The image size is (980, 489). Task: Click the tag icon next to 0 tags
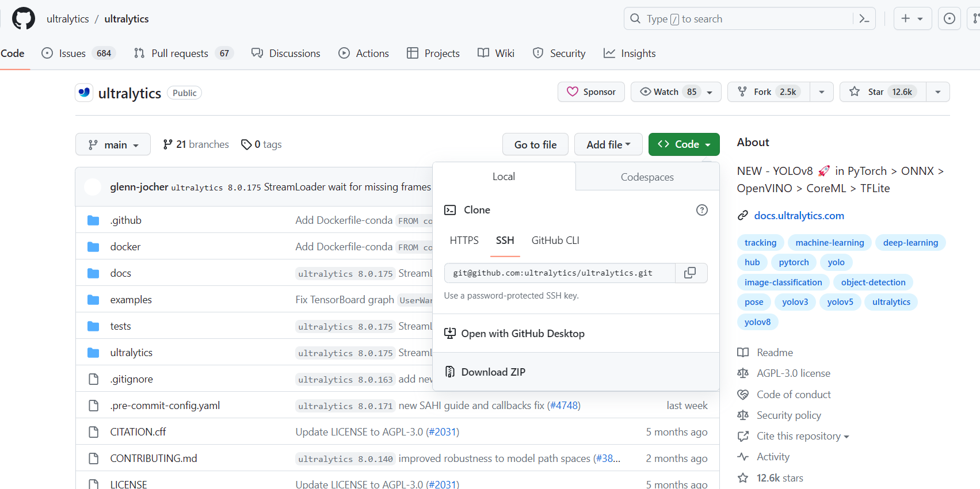(246, 144)
